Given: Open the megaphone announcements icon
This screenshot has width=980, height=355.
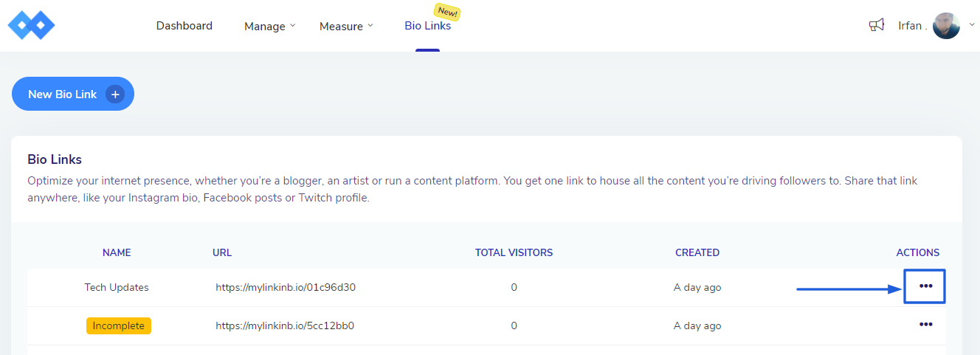Looking at the screenshot, I should 876,26.
